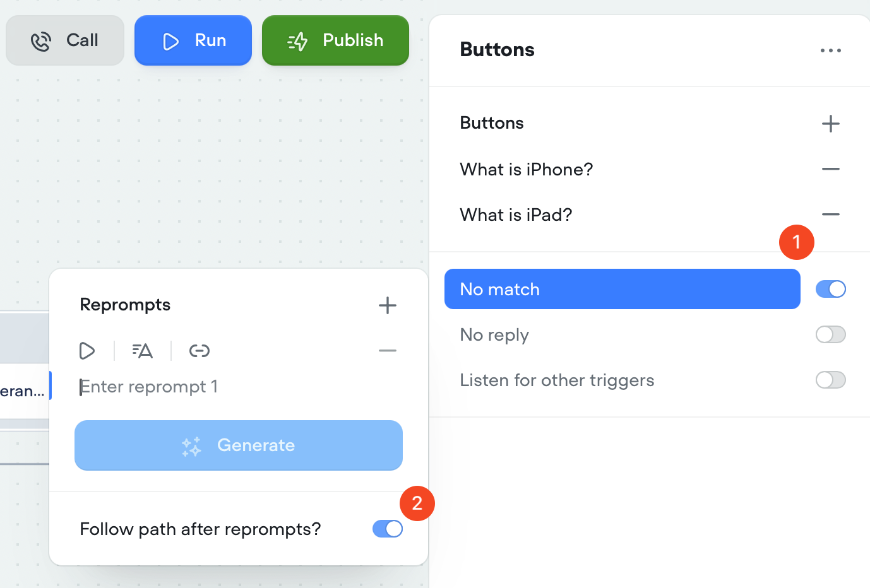Viewport: 870px width, 588px height.
Task: Open the 'What is iPad?' button entry
Action: click(516, 215)
